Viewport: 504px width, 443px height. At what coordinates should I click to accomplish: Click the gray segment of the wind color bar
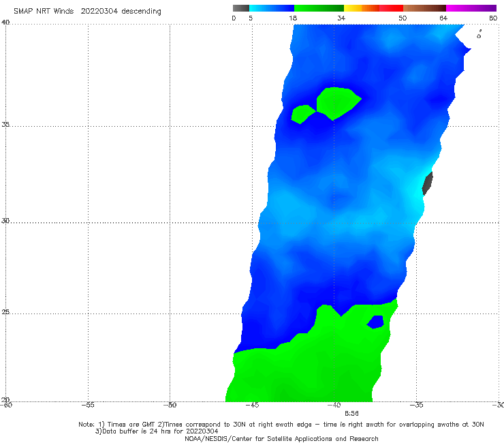tap(240, 8)
